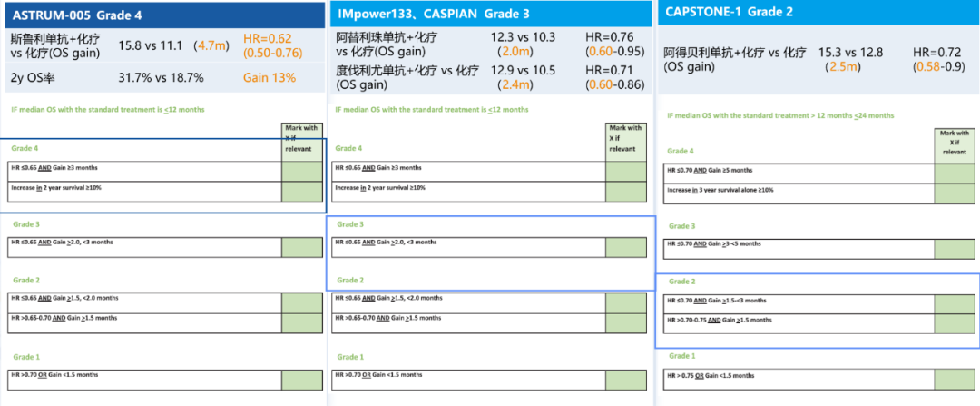Click the HR=0.72 value in CAPSTONE-1
Screen dimensions: 980x406
pyautogui.click(x=936, y=53)
